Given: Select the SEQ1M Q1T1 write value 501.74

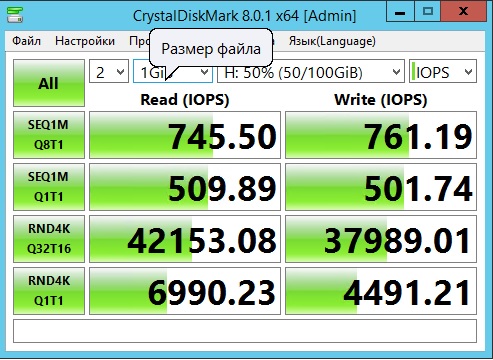Looking at the screenshot, I should [x=381, y=187].
